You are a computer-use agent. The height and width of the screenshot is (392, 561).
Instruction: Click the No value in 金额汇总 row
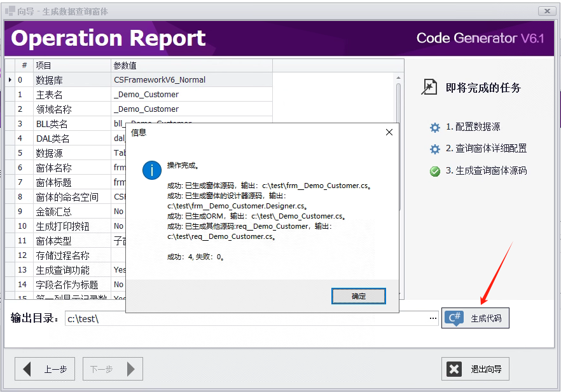point(118,212)
